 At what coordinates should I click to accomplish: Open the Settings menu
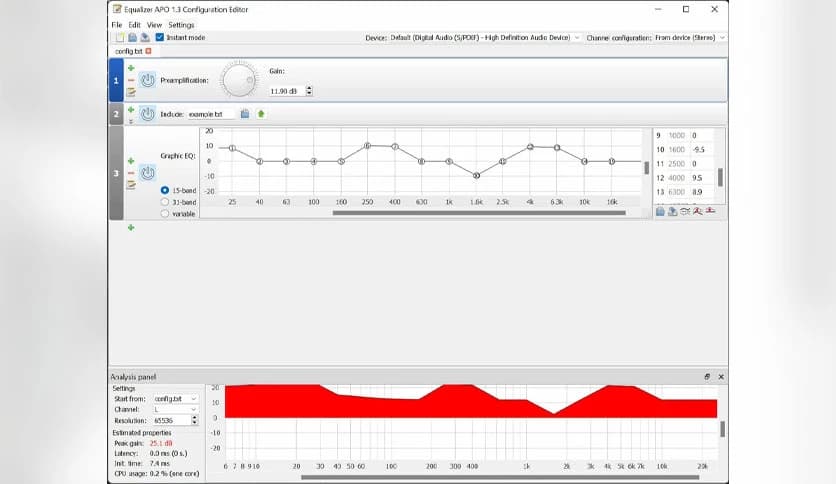point(181,25)
